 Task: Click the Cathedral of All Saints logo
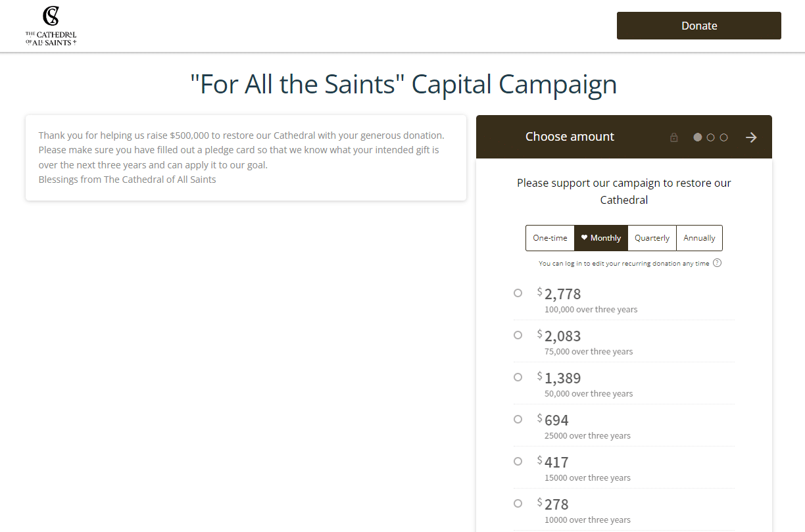(51, 26)
